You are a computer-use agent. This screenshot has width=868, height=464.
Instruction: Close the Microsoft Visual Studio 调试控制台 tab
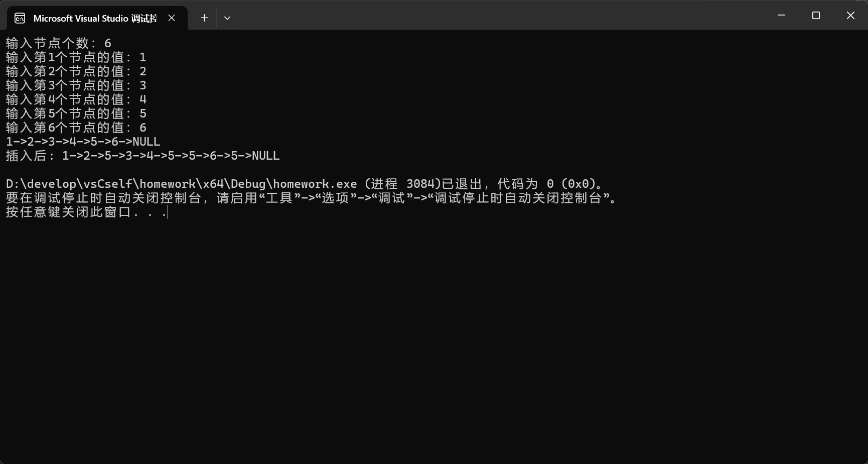point(171,18)
